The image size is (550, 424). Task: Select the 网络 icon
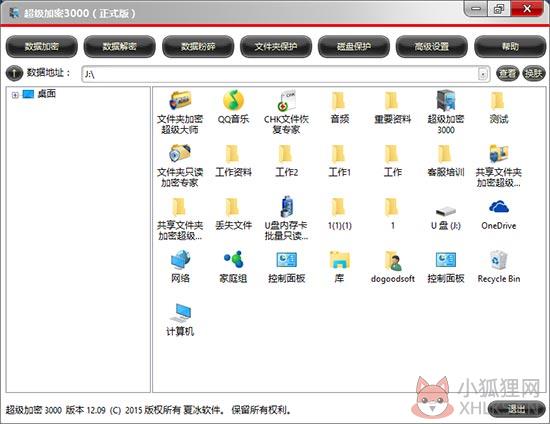click(180, 267)
